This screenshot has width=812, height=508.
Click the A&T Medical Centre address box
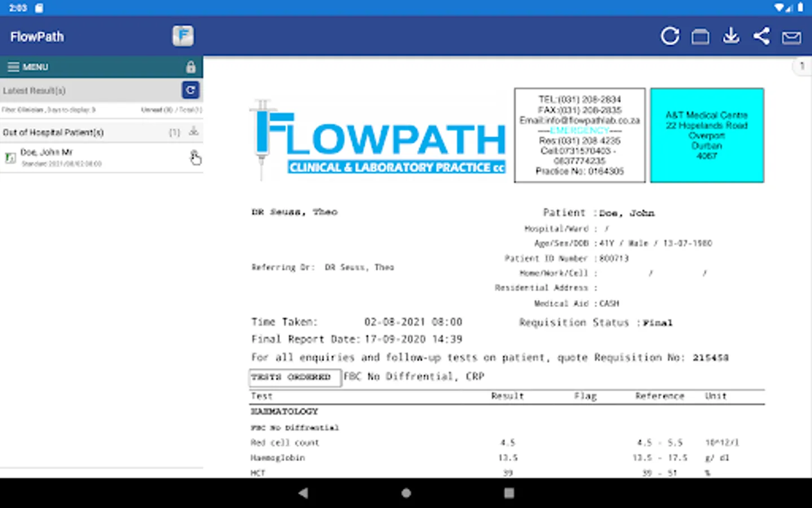click(x=707, y=135)
